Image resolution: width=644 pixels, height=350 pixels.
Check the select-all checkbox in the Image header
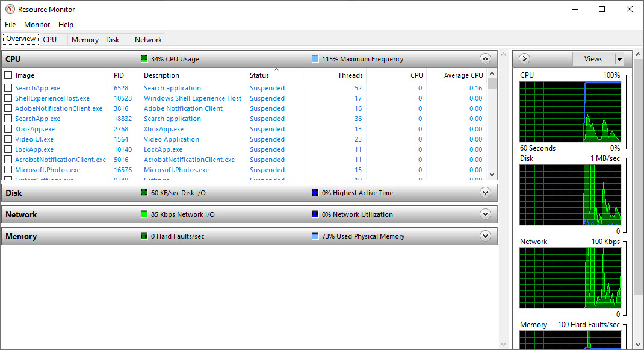8,75
